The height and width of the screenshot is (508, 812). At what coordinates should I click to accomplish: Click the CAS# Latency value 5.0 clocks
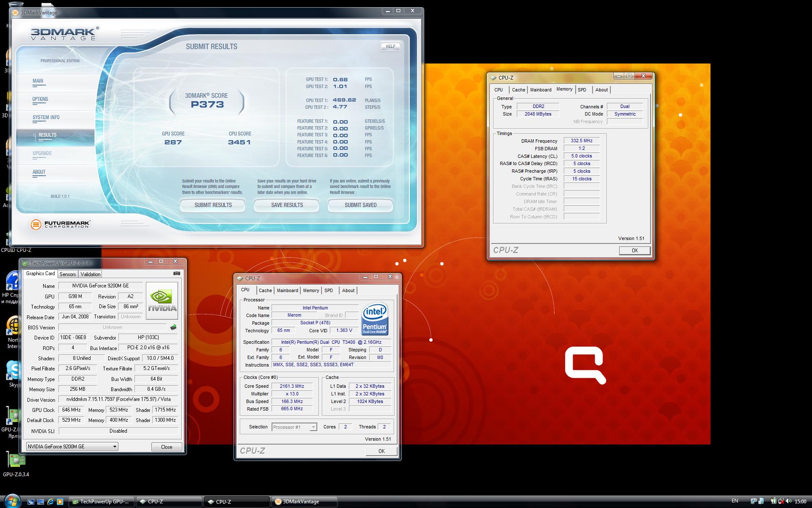point(582,156)
